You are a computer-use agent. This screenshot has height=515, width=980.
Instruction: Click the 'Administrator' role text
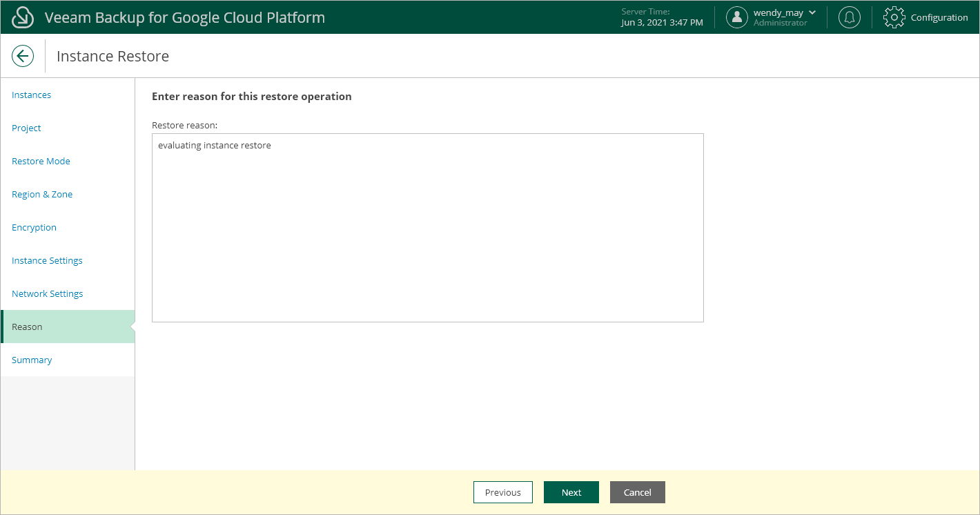[781, 23]
